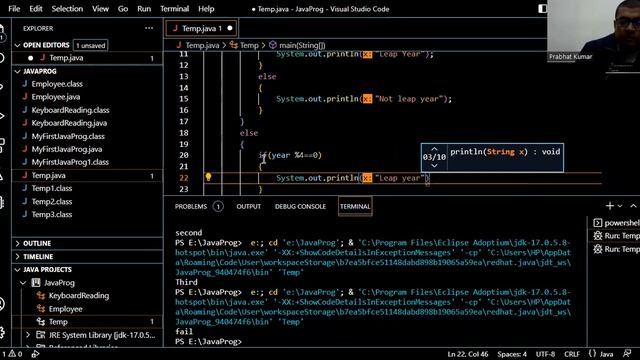Screen dimensions: 640x360
Task: Open the Terminal menu
Action: (x=174, y=9)
